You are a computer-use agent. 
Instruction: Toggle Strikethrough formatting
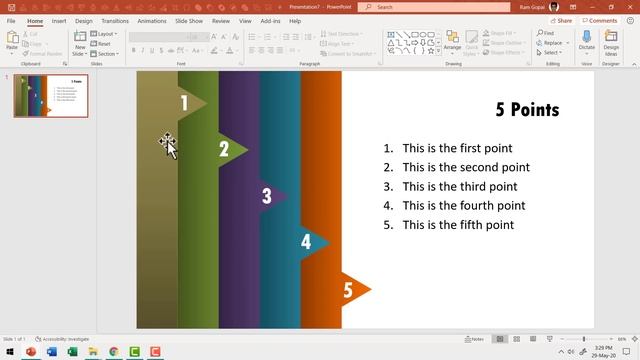click(171, 51)
